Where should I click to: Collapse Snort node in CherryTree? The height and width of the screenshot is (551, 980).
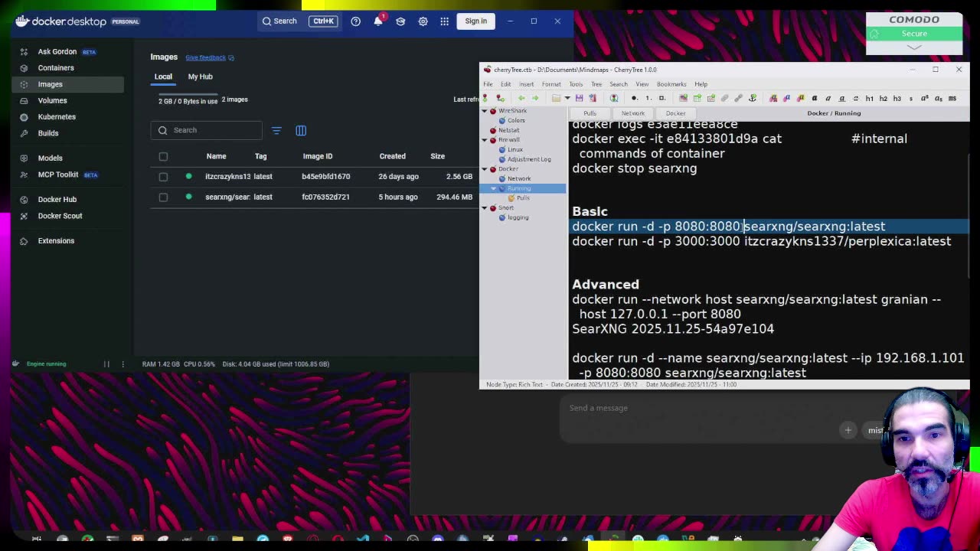coord(484,208)
